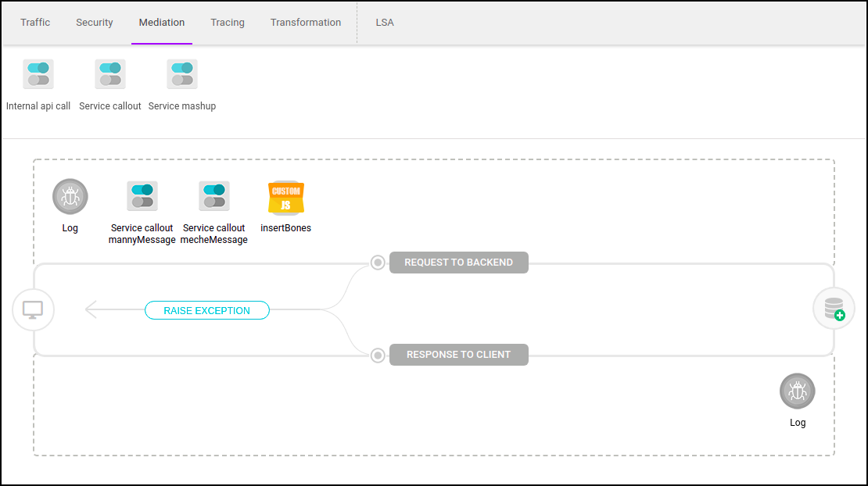Select the Service callout mannyMessage icon
The width and height of the screenshot is (868, 486).
tap(142, 196)
